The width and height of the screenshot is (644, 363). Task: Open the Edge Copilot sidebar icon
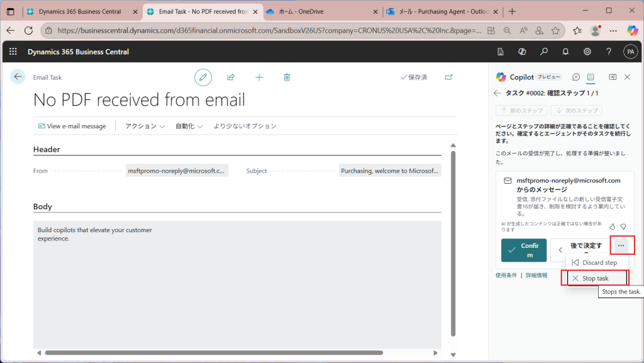(x=633, y=30)
